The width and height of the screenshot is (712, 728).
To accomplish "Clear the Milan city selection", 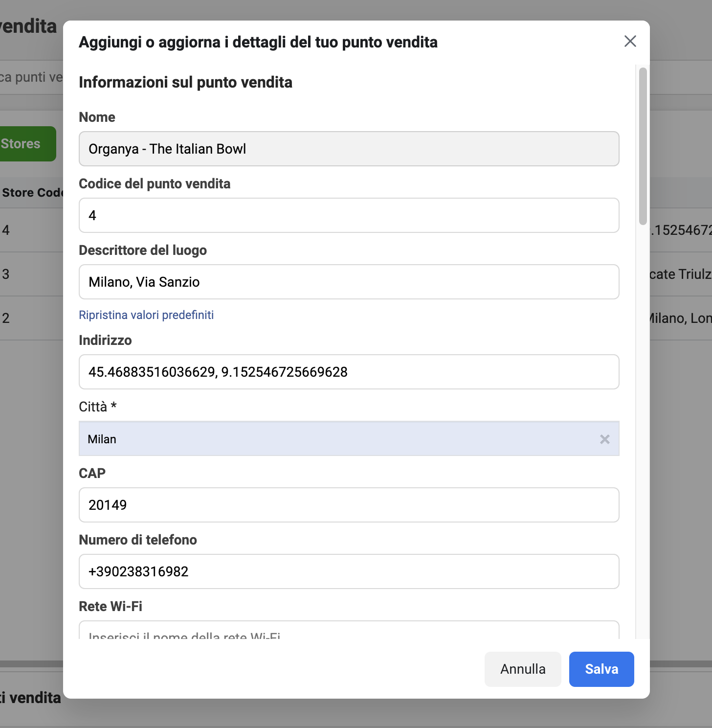I will coord(605,439).
